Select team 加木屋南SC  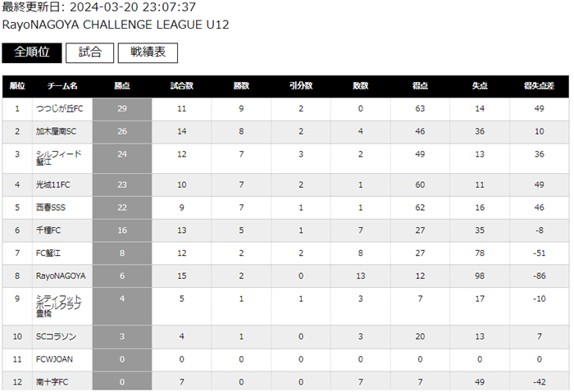click(x=56, y=131)
